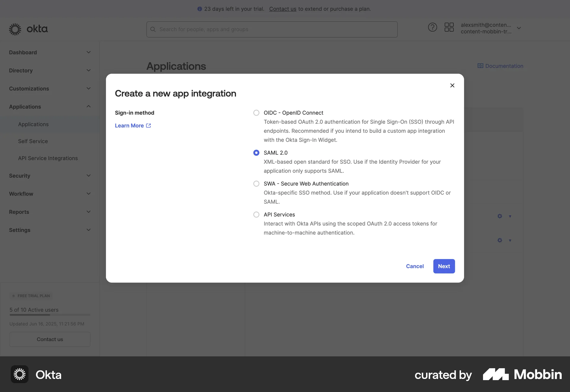This screenshot has width=570, height=392.
Task: Click the trial info icon in the banner
Action: 199,9
